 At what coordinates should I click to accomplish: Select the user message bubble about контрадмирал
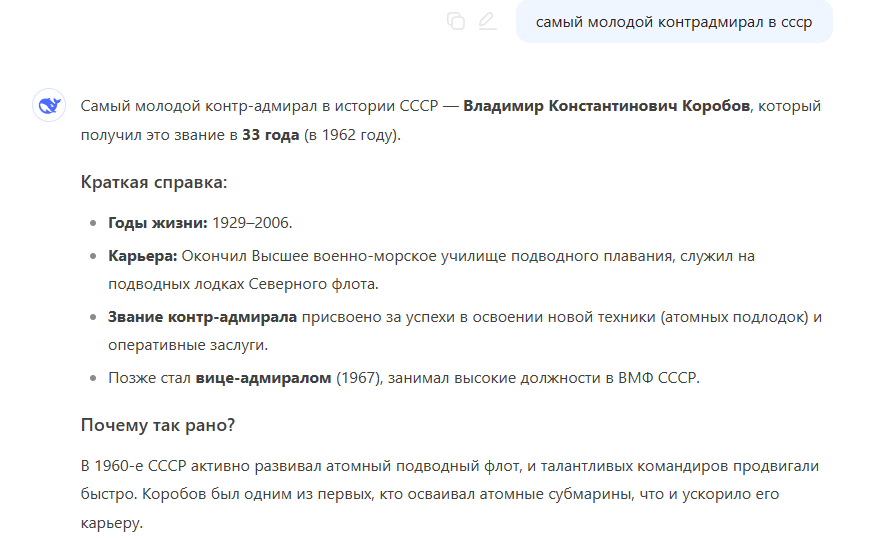[x=674, y=22]
